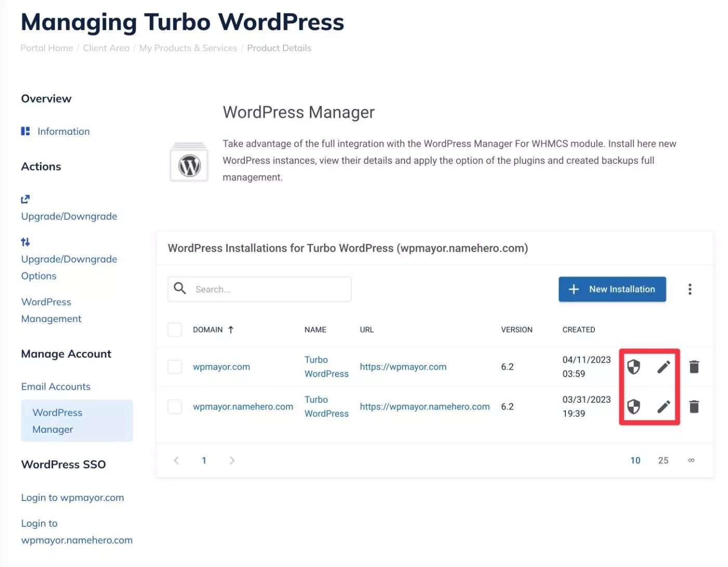Open Upgrade/Downgrade Options sidebar link
Image resolution: width=728 pixels, height=567 pixels.
click(x=69, y=267)
